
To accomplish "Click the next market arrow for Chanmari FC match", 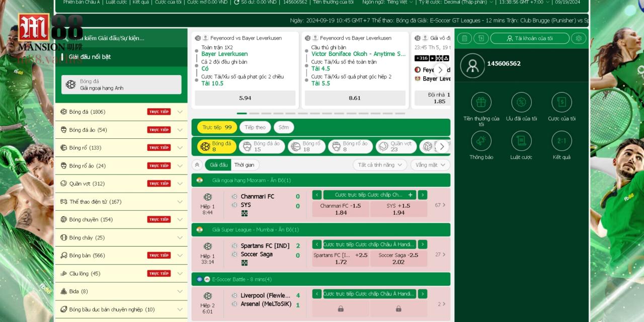I will pyautogui.click(x=423, y=195).
